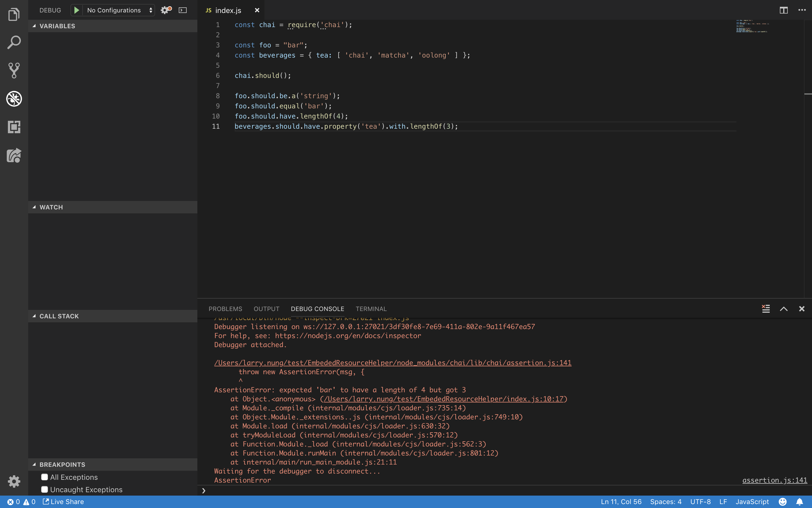Screen dimensions: 812x508
Task: Enable the Uncaught Exceptions breakpoint
Action: coord(44,489)
